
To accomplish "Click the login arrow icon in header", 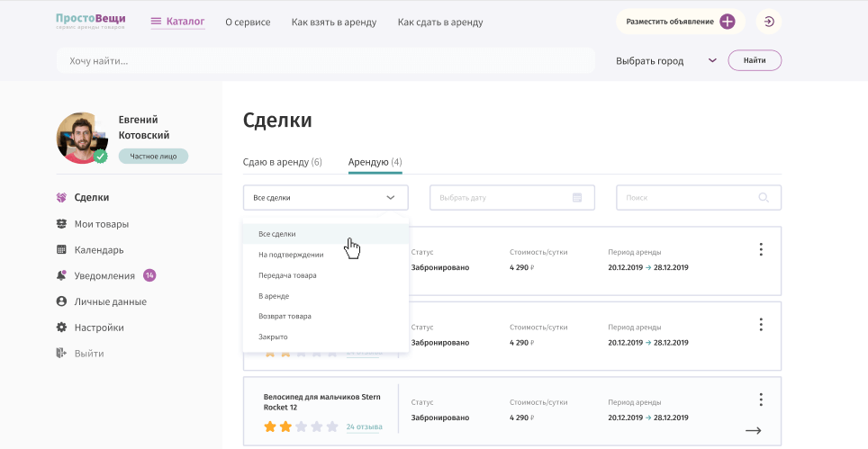I will (x=769, y=22).
